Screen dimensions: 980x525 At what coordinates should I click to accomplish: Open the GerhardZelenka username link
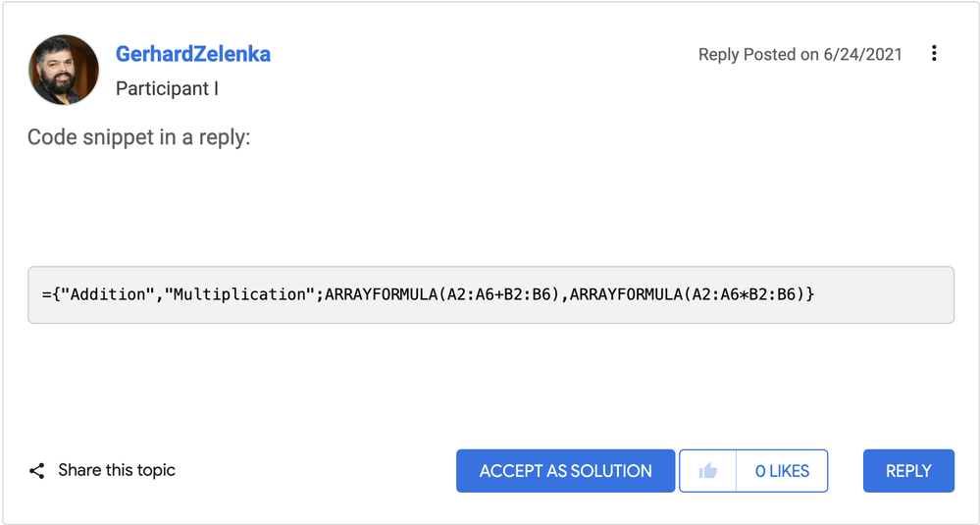(193, 54)
